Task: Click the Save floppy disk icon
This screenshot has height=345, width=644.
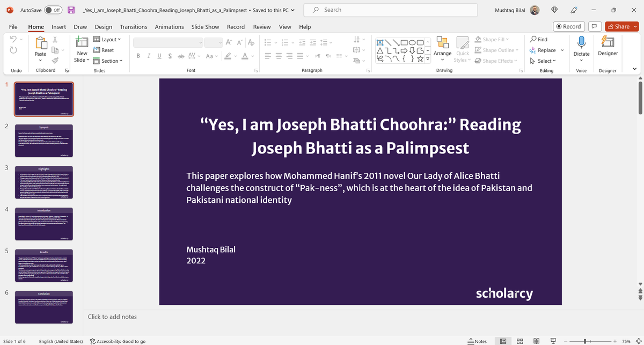Action: (71, 10)
